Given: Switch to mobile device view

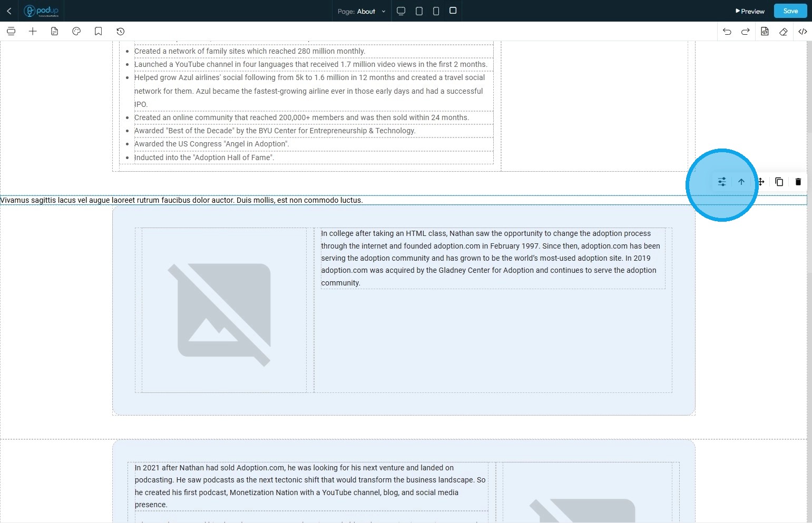Looking at the screenshot, I should coord(436,11).
